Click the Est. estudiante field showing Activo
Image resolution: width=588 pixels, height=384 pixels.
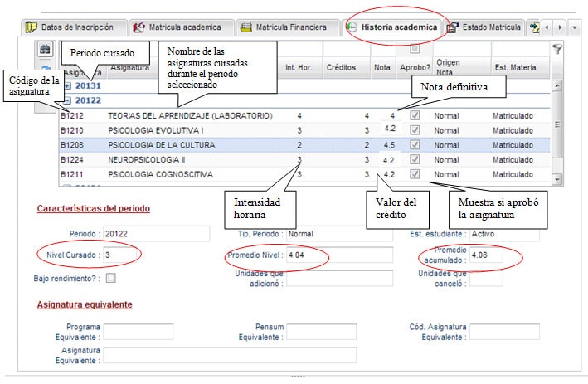pyautogui.click(x=504, y=234)
